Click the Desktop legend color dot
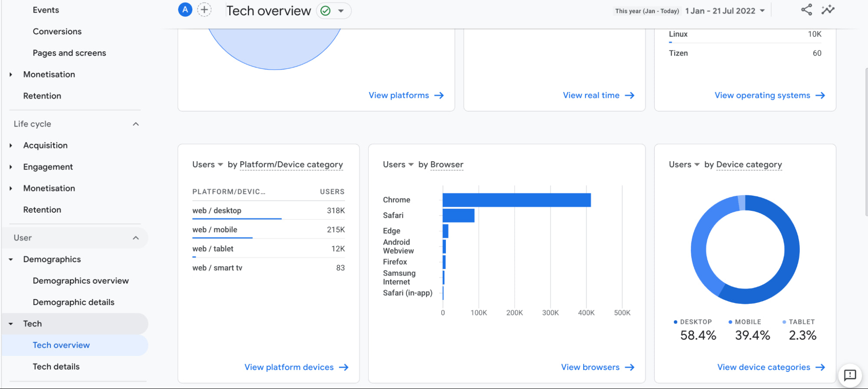 click(675, 322)
